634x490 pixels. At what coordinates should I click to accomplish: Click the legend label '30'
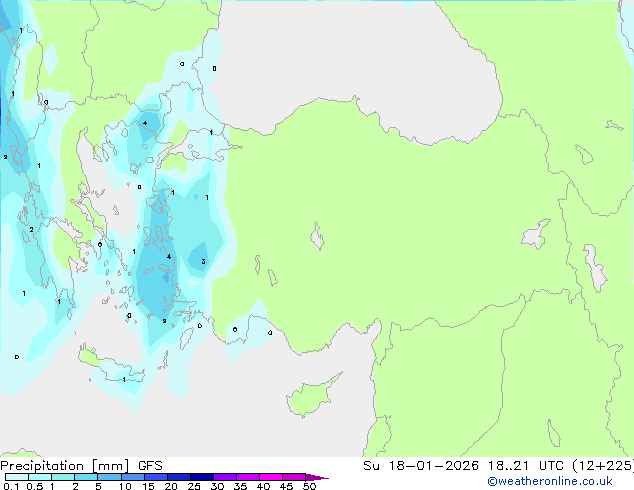tap(217, 486)
